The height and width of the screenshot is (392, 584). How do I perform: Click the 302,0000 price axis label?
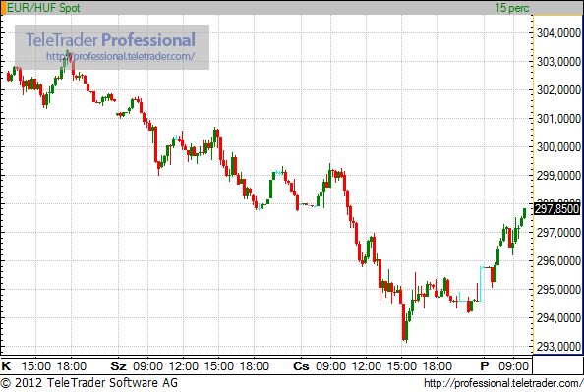558,90
